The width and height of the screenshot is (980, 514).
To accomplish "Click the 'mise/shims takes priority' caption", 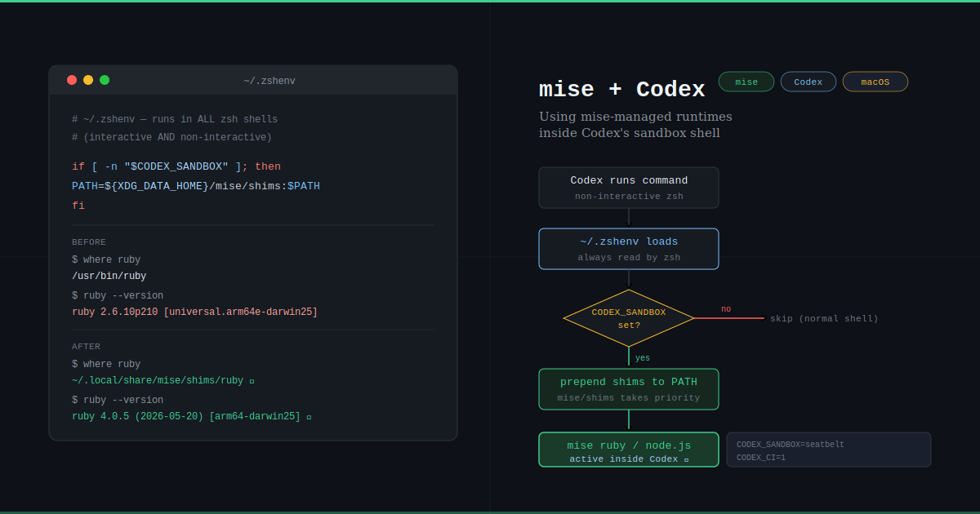I will 629,397.
